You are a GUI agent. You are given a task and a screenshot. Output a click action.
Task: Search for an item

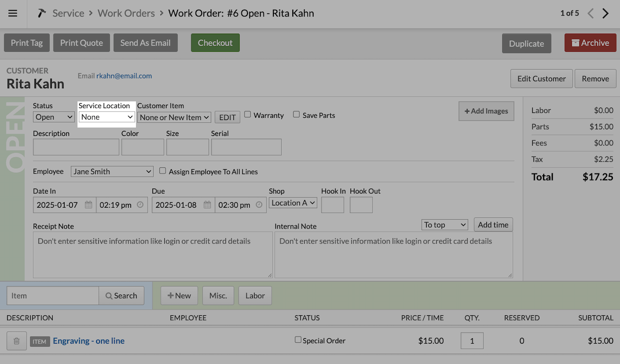121,296
